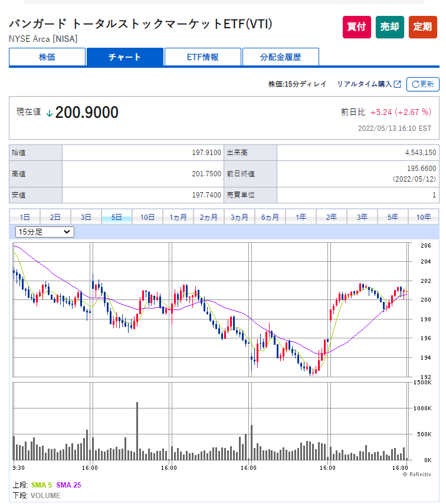
Task: Select the 5年 chart period
Action: [x=393, y=217]
